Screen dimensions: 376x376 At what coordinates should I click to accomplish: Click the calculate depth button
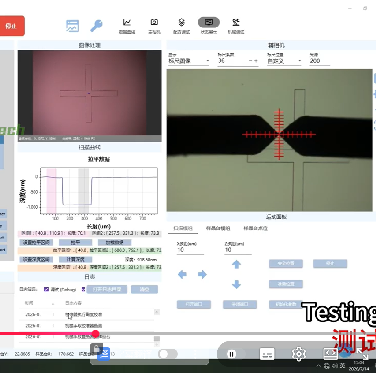point(76,259)
